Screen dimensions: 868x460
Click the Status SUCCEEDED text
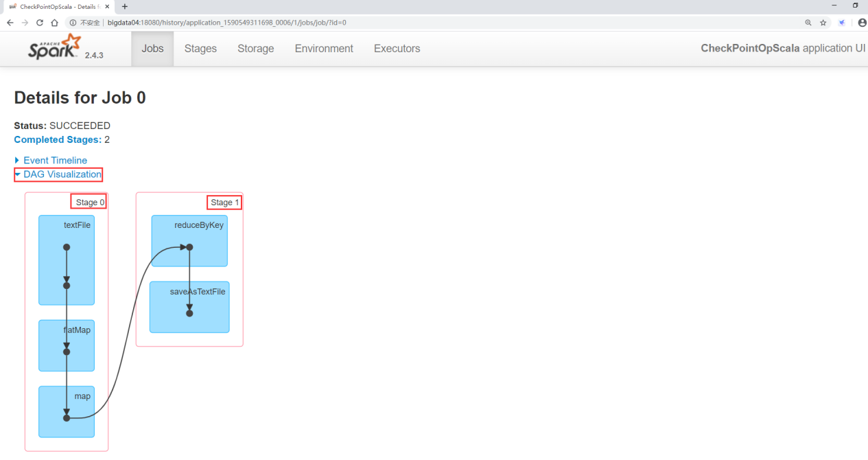pyautogui.click(x=62, y=126)
